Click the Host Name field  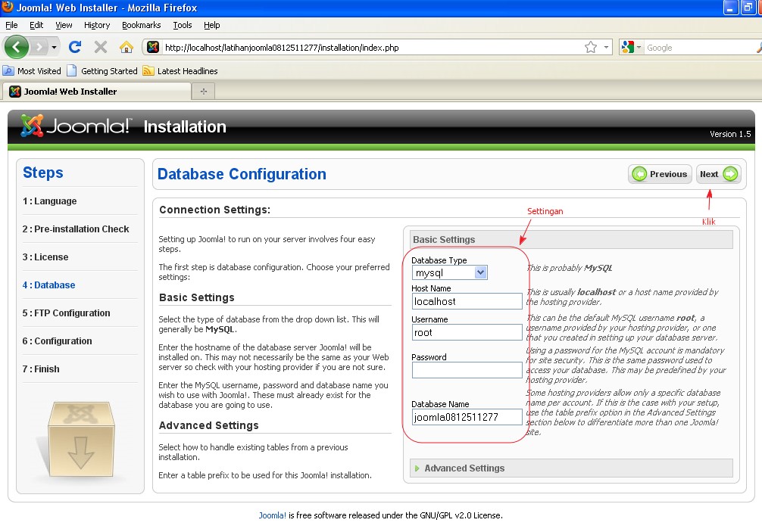pos(467,301)
